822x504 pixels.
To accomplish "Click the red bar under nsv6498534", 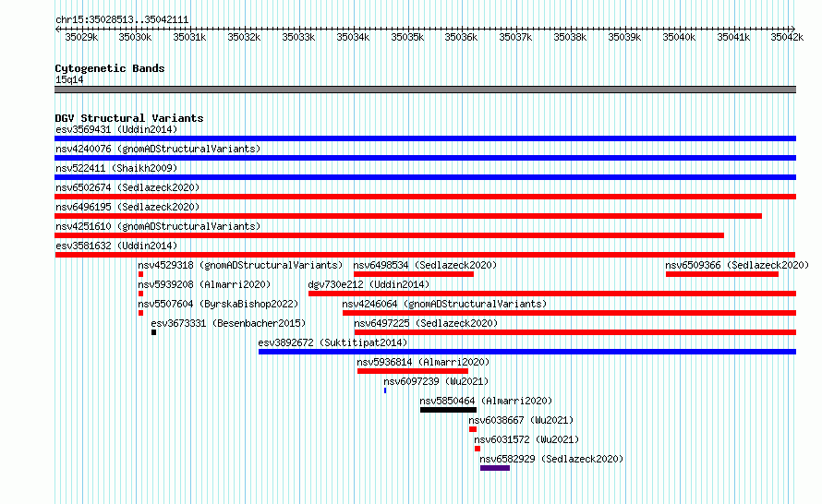I will 414,274.
